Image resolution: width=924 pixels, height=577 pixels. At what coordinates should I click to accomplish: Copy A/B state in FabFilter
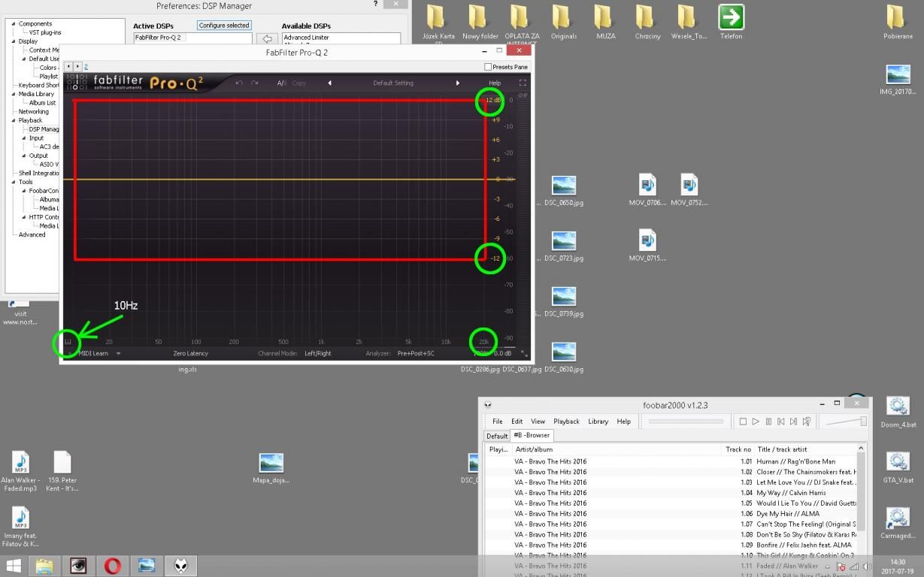tap(298, 83)
